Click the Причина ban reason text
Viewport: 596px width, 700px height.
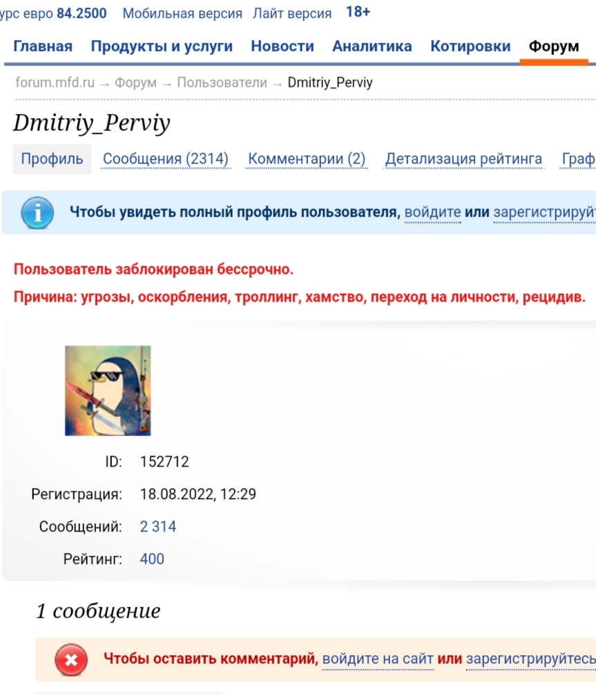click(300, 297)
